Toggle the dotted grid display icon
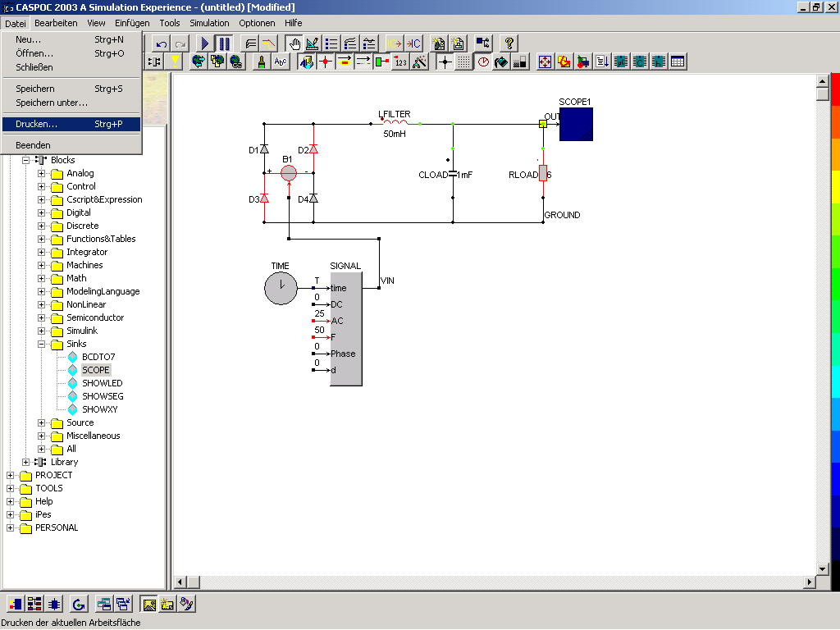840x630 pixels. point(464,62)
